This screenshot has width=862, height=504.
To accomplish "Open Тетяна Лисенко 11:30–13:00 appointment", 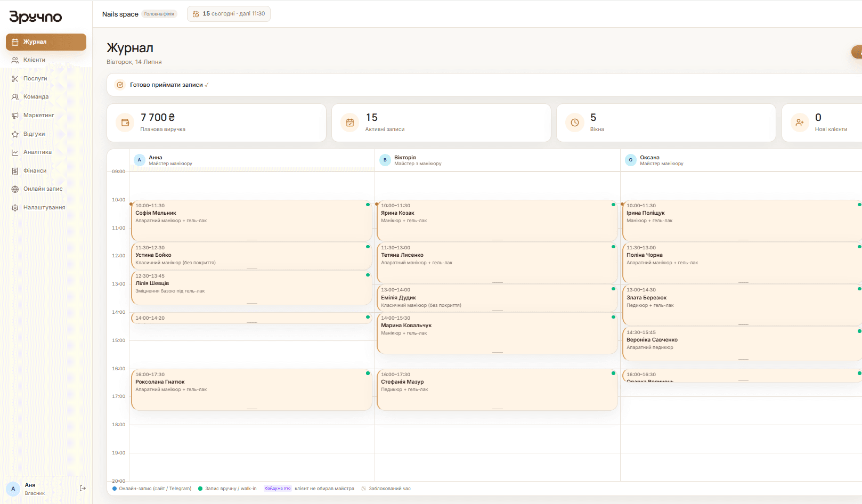I will click(497, 263).
